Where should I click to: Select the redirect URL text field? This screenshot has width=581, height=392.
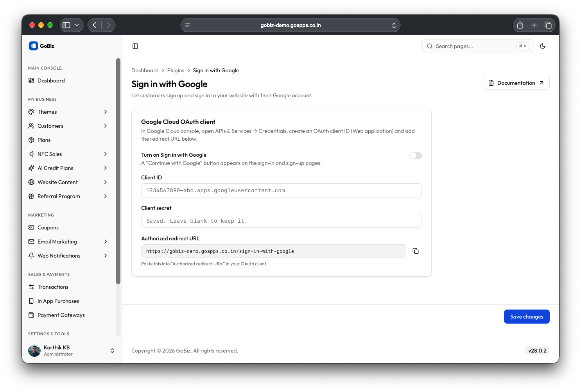pyautogui.click(x=274, y=251)
